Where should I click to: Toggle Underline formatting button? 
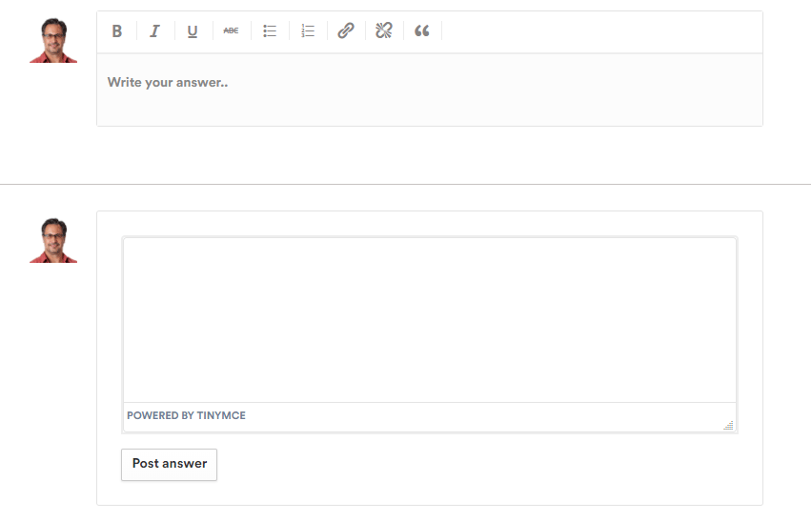[x=193, y=31]
